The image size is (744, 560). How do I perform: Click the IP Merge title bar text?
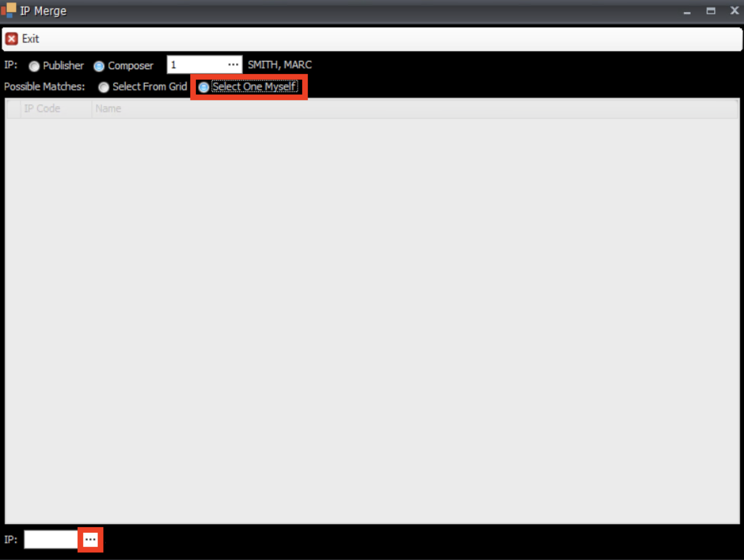pos(43,11)
